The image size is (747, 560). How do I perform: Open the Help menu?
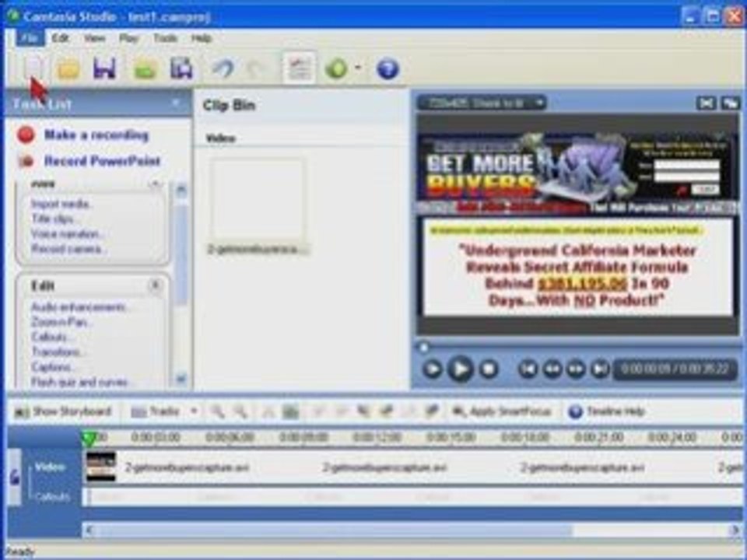point(202,38)
